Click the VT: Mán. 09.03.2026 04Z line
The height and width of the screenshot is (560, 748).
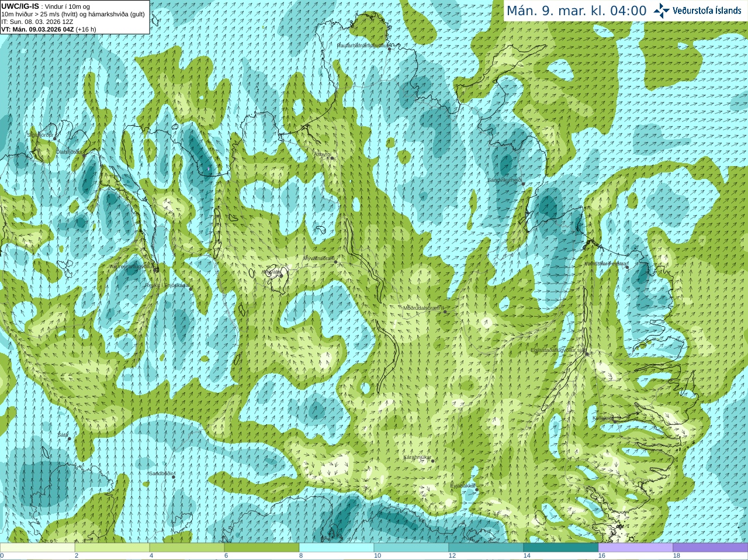pyautogui.click(x=49, y=29)
